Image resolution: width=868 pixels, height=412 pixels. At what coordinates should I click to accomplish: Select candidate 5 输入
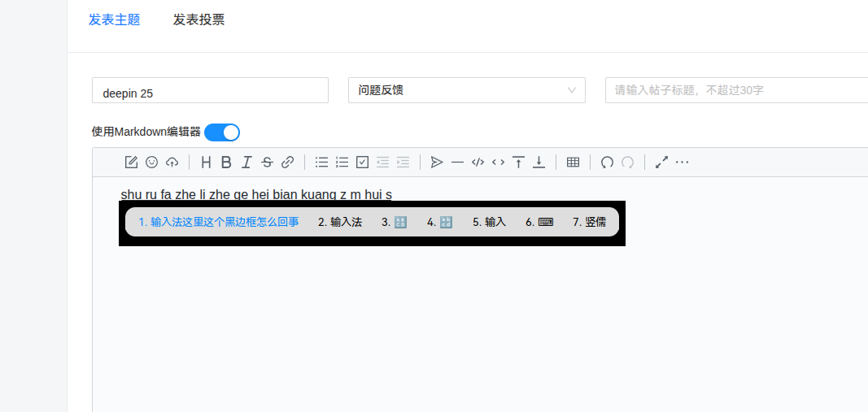[490, 222]
